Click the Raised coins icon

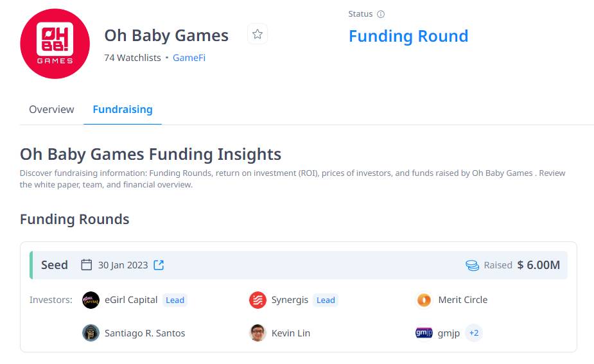coord(472,265)
